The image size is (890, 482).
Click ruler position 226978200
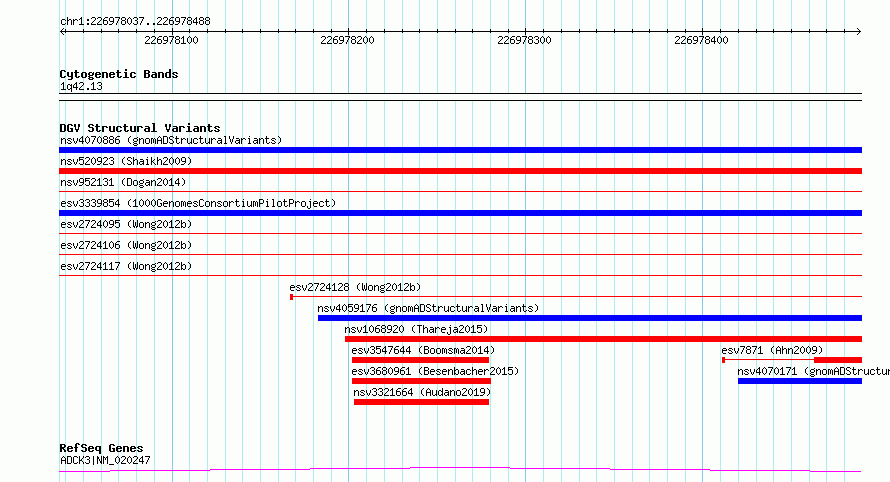pos(347,40)
